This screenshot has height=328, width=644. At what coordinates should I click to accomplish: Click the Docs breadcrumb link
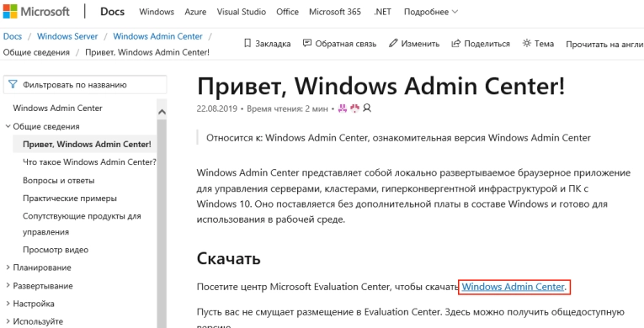point(13,36)
